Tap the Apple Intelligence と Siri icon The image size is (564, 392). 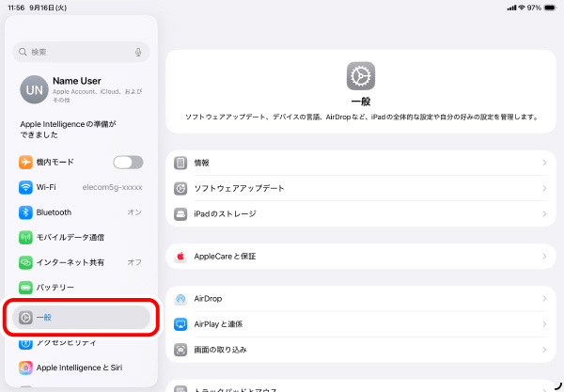point(26,368)
